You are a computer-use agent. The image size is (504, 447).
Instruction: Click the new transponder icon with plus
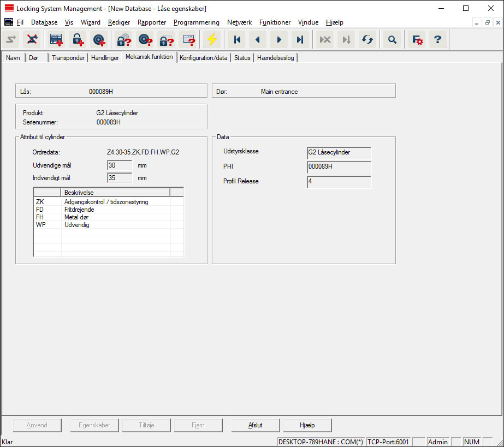[x=98, y=39]
